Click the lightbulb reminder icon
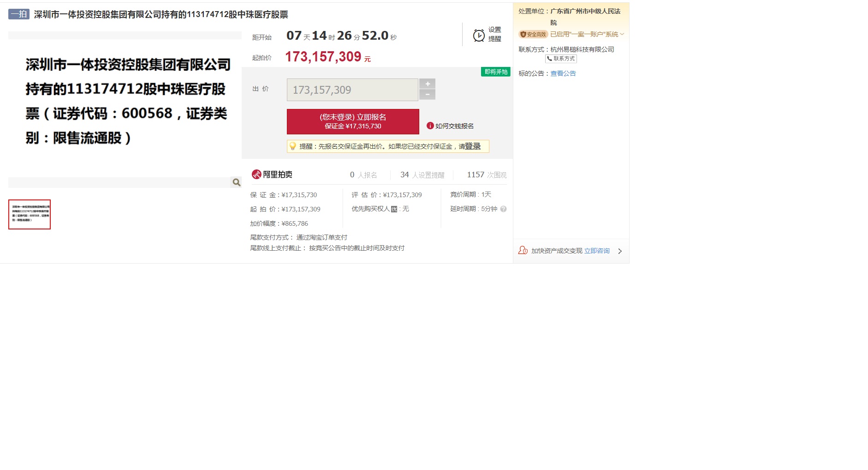Screen dimensions: 868x470 tap(292, 146)
